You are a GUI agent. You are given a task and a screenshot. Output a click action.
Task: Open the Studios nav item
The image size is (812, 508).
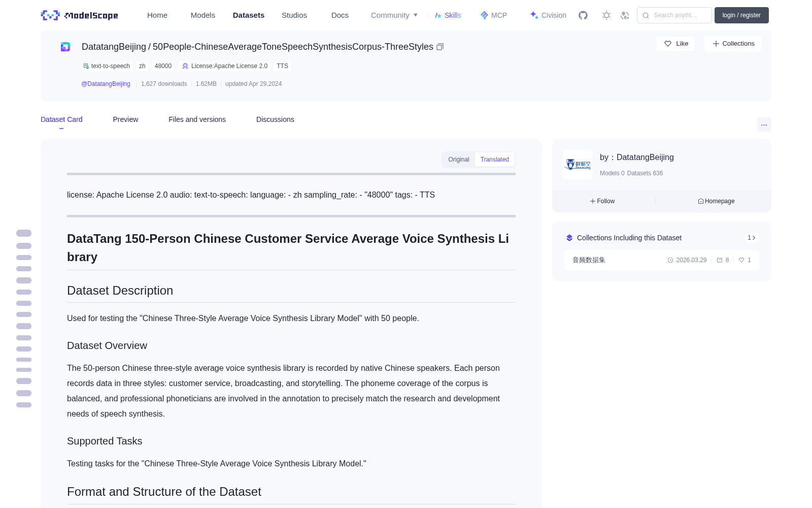click(294, 15)
